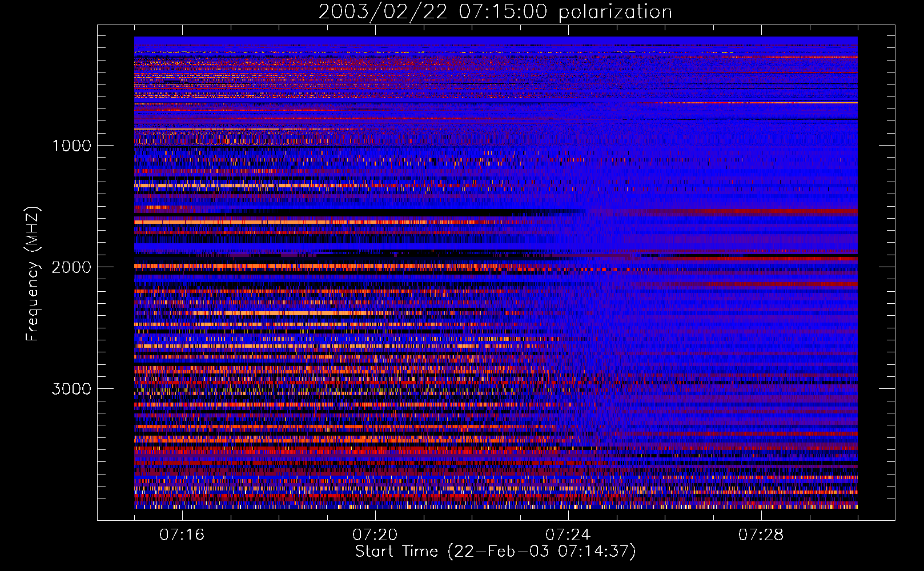Click the 2000 frequency tick label
Screen dimensions: 924x571
(x=71, y=267)
